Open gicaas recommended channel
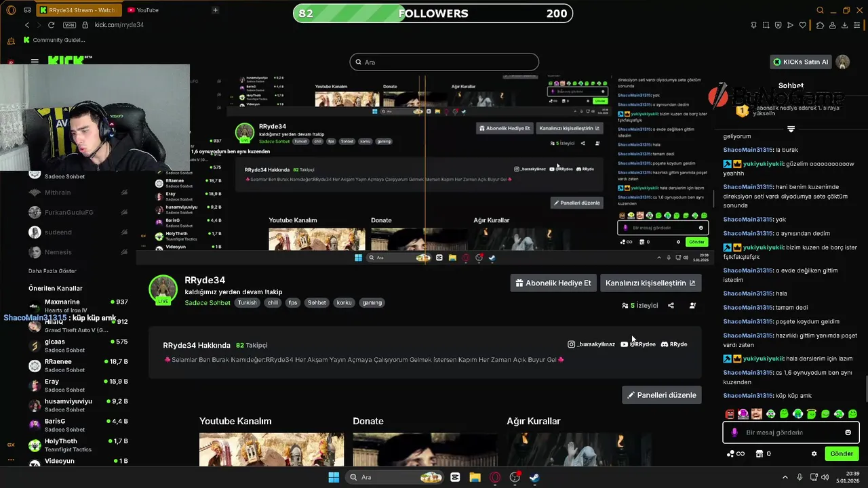Screen dimensions: 868x488 [x=78, y=346]
